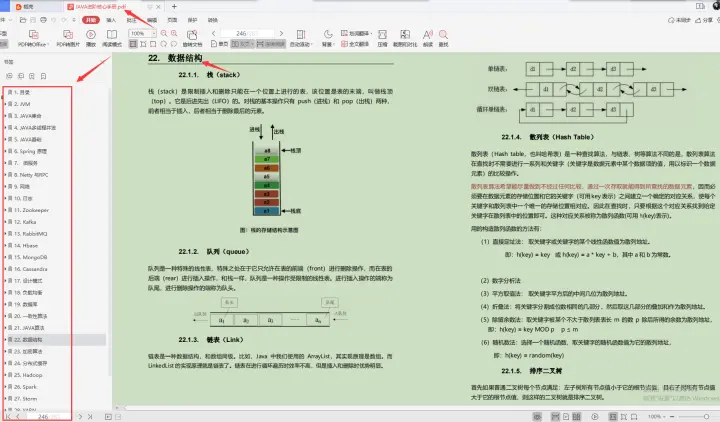
Task: Click bottom-left page number field 246
Action: pos(49,416)
